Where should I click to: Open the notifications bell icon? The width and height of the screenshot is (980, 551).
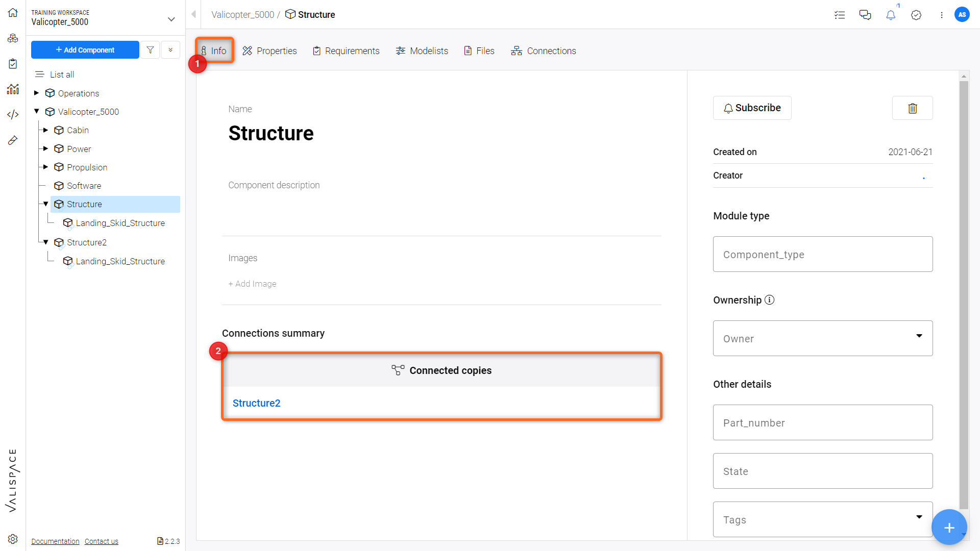point(891,15)
